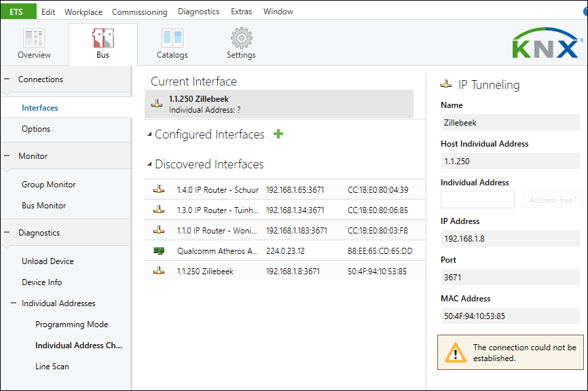
Task: Click the KNX logo
Action: point(547,43)
